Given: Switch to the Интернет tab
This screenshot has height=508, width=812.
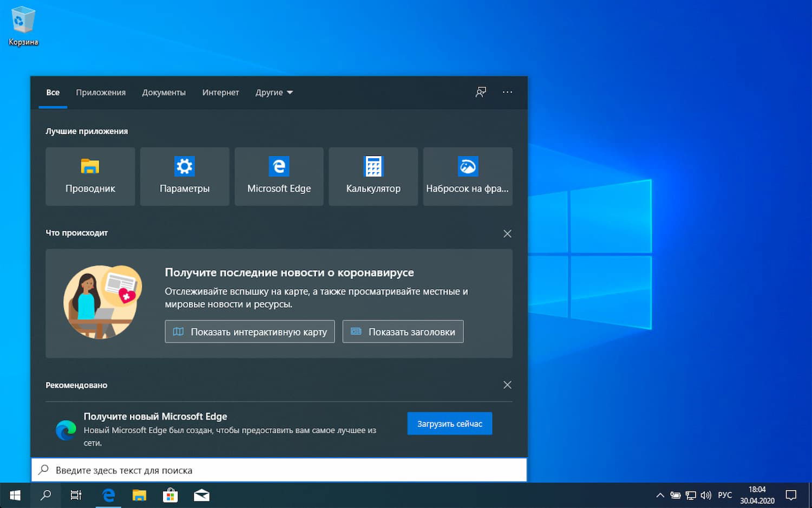Looking at the screenshot, I should click(x=220, y=92).
